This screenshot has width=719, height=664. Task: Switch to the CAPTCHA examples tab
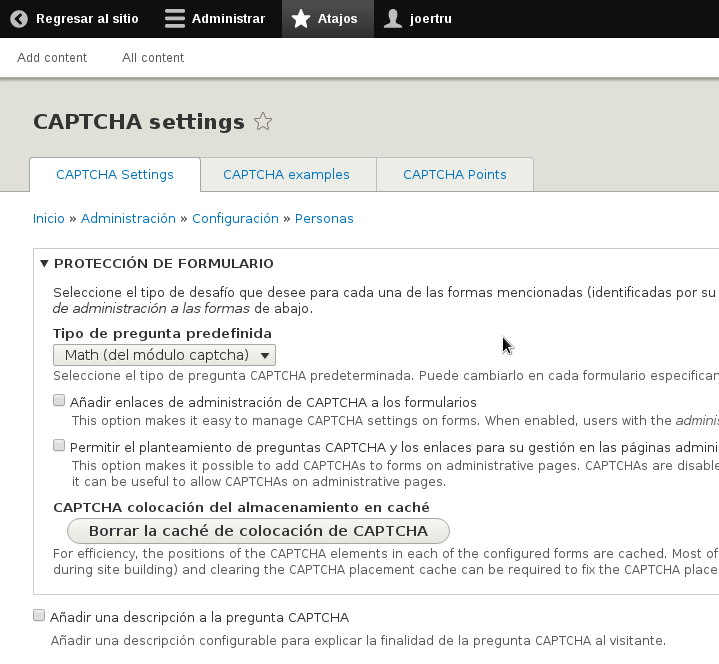tap(286, 175)
